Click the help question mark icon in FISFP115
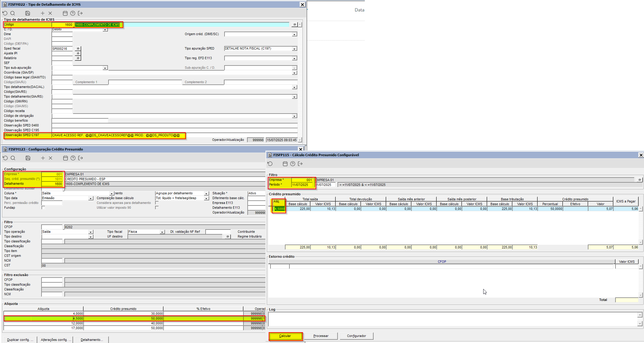 click(x=293, y=164)
